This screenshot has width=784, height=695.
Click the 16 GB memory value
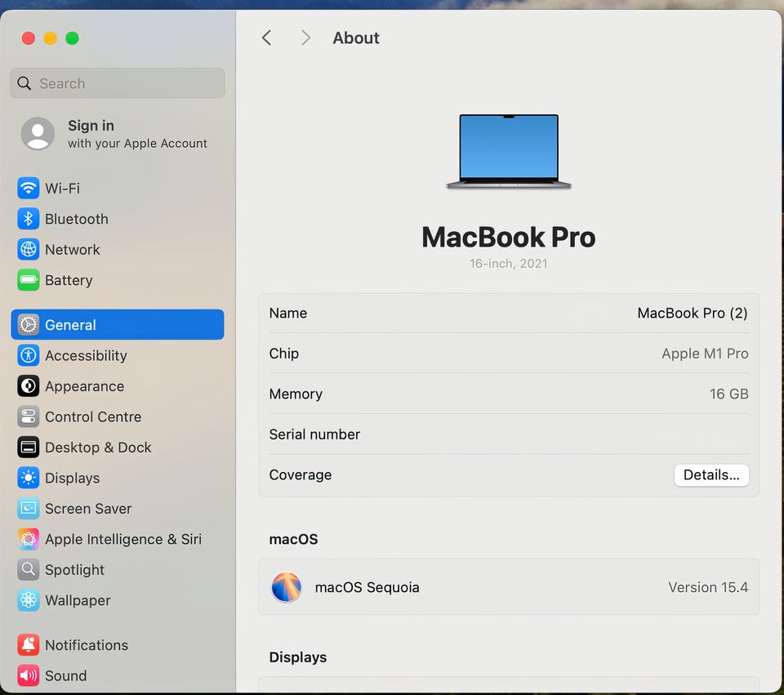[729, 394]
